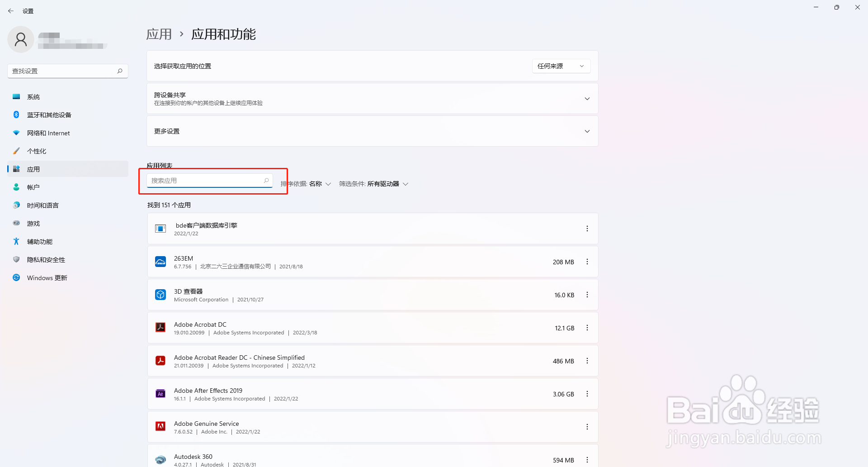The width and height of the screenshot is (868, 467).
Task: Open 网络和 Internet settings
Action: coord(68,133)
